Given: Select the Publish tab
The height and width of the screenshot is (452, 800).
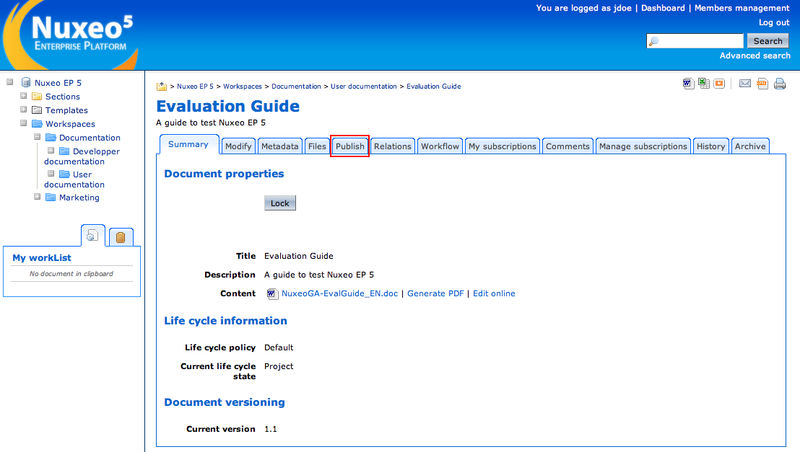Looking at the screenshot, I should coord(349,146).
